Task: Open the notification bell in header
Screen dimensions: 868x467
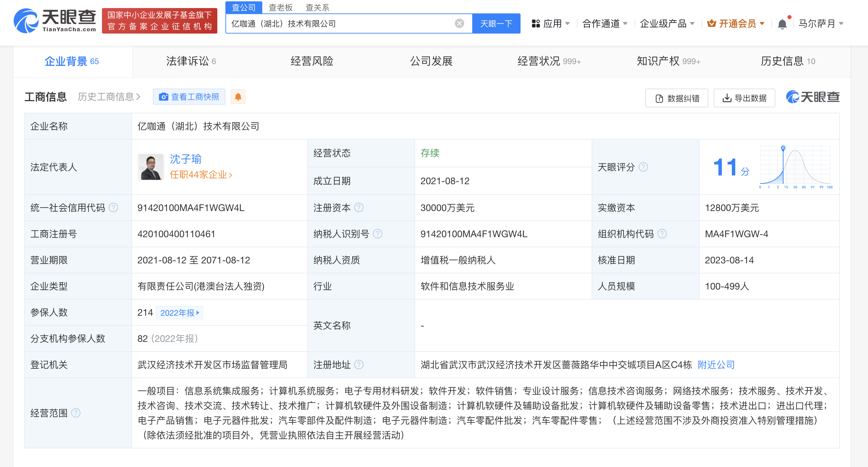Action: coord(782,23)
